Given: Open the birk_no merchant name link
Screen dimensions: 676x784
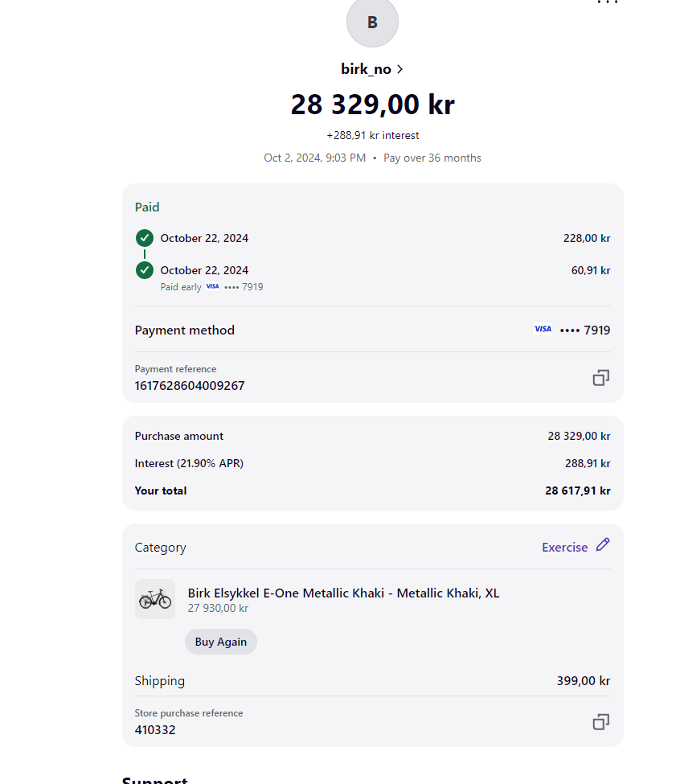Looking at the screenshot, I should (x=366, y=69).
